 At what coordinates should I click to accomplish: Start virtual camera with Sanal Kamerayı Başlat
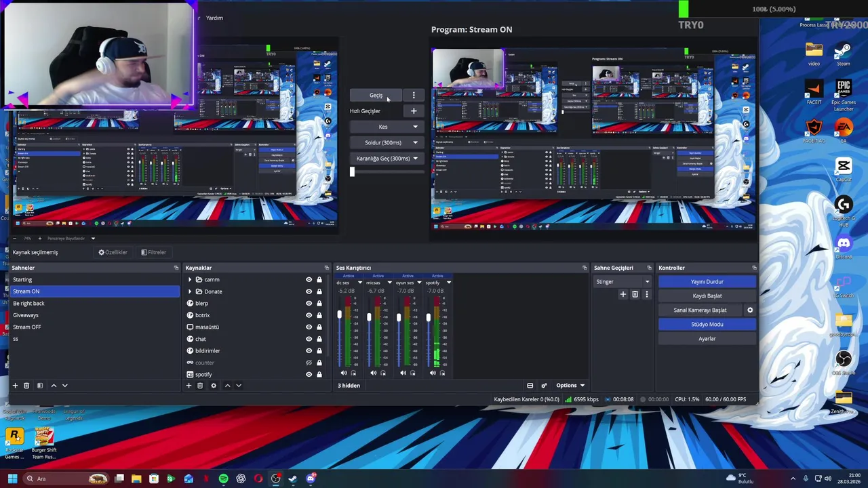[x=700, y=310]
